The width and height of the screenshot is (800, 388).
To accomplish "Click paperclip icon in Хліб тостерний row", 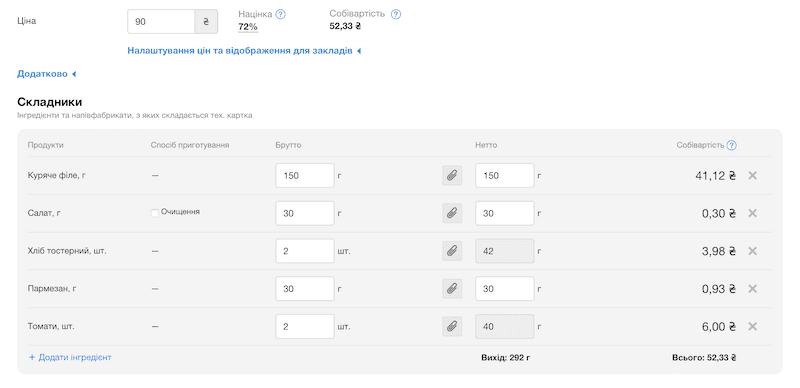I will [452, 251].
